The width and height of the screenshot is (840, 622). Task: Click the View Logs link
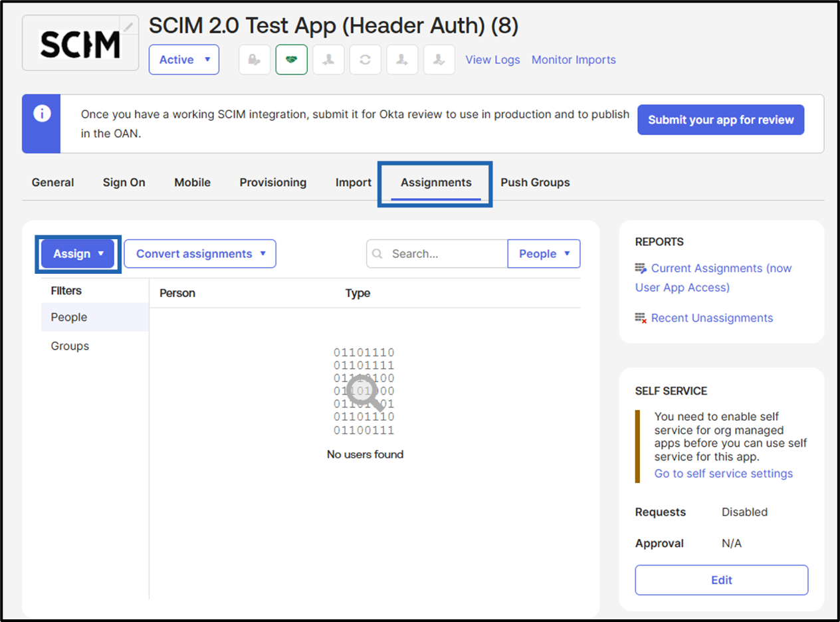[x=493, y=60]
